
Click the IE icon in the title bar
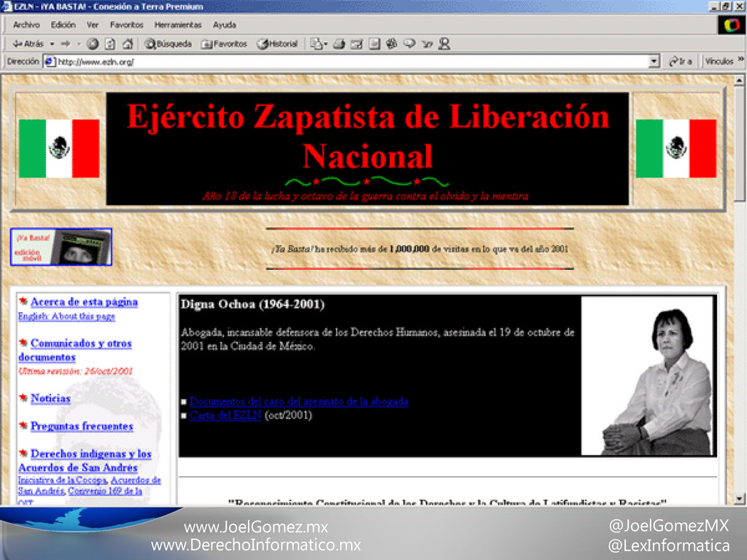click(7, 7)
